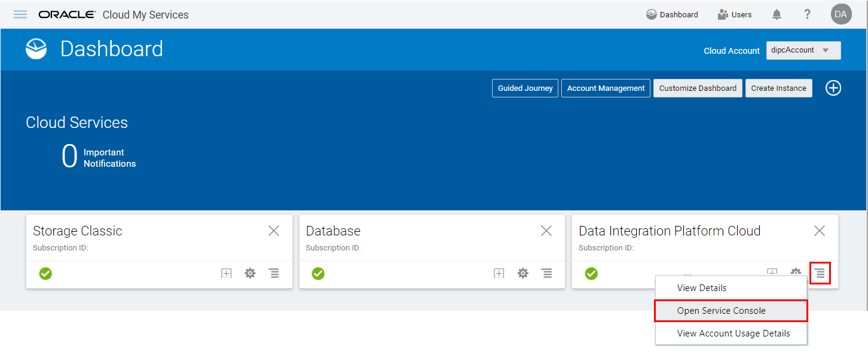The width and height of the screenshot is (868, 352).
Task: Click the Account Management button
Action: (606, 88)
